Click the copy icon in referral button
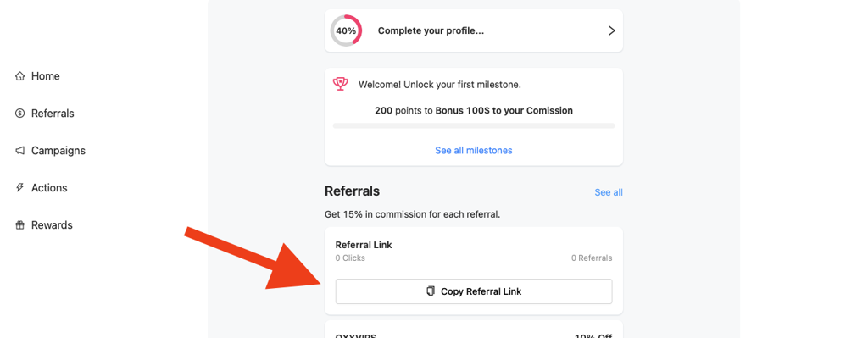868x338 pixels. pos(431,291)
